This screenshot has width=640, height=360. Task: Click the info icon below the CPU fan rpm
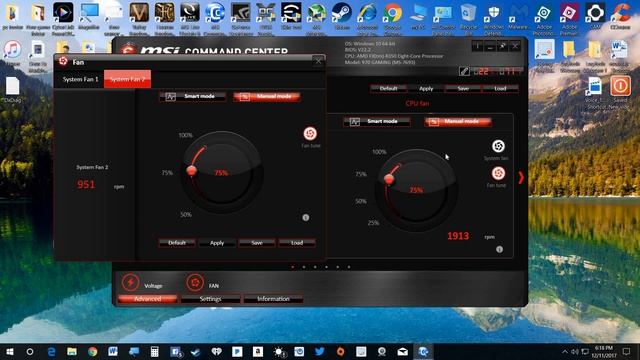coord(499,249)
